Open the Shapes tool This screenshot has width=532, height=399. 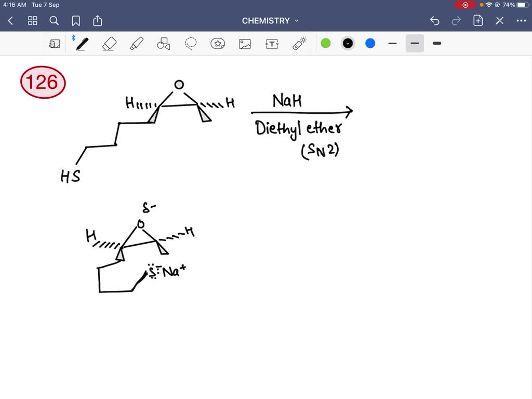pyautogui.click(x=163, y=44)
